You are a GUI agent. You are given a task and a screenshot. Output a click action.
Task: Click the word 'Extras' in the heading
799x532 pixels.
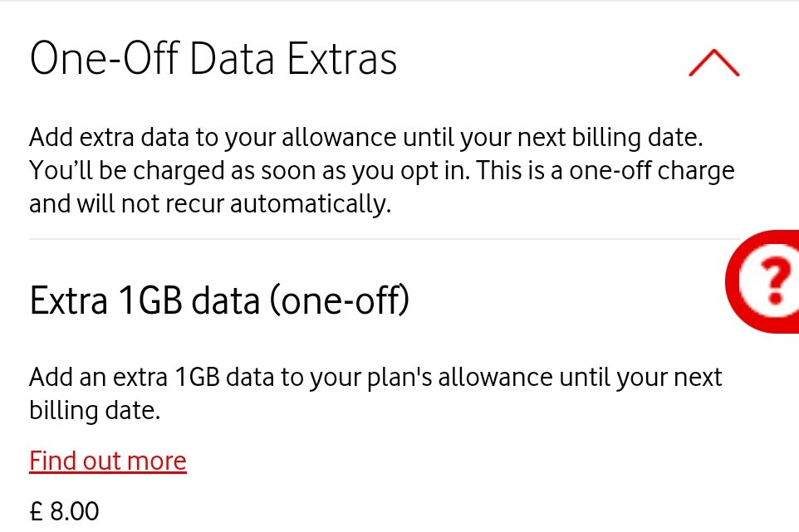[341, 58]
